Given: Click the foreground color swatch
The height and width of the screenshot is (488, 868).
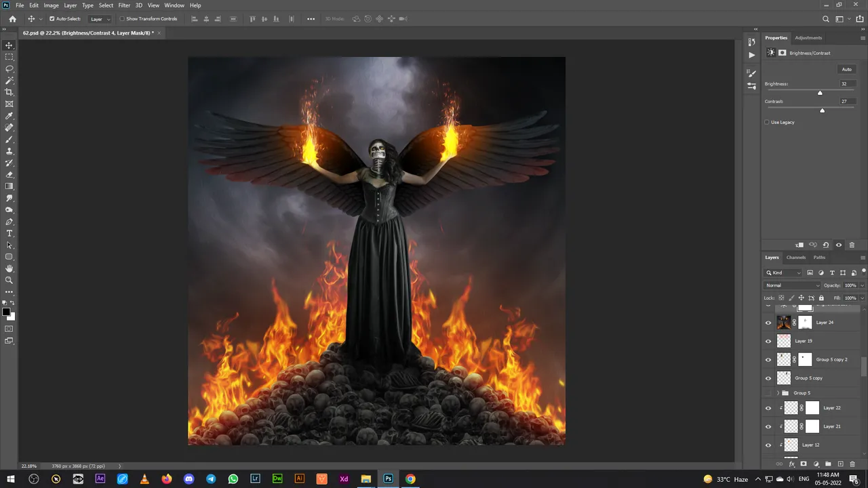Looking at the screenshot, I should (x=6, y=312).
